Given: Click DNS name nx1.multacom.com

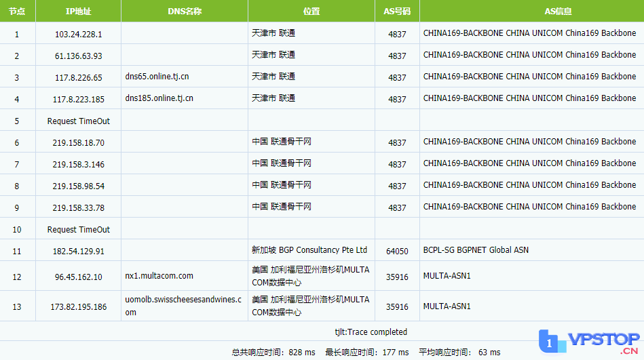Looking at the screenshot, I should tap(159, 276).
